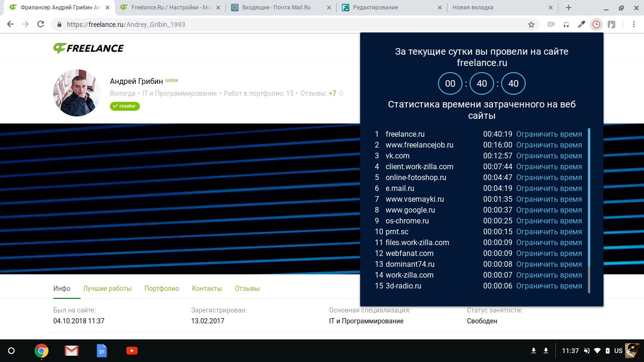Click the Андрей Грибин profile name
Viewport: 644px width, 362px height.
coord(136,81)
